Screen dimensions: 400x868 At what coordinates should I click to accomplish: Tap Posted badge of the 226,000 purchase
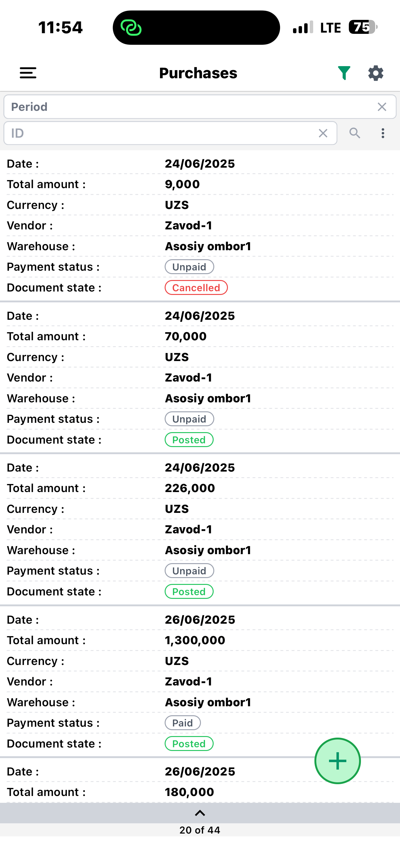[x=189, y=592]
